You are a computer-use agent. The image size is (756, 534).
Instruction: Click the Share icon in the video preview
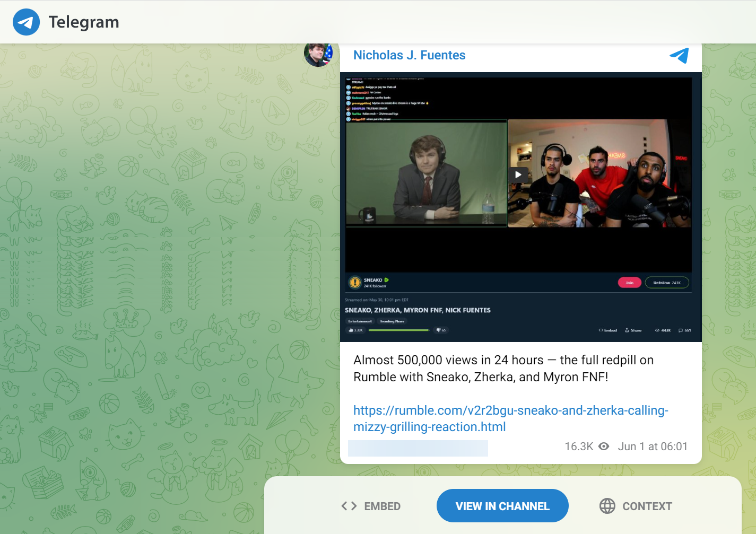pyautogui.click(x=627, y=330)
